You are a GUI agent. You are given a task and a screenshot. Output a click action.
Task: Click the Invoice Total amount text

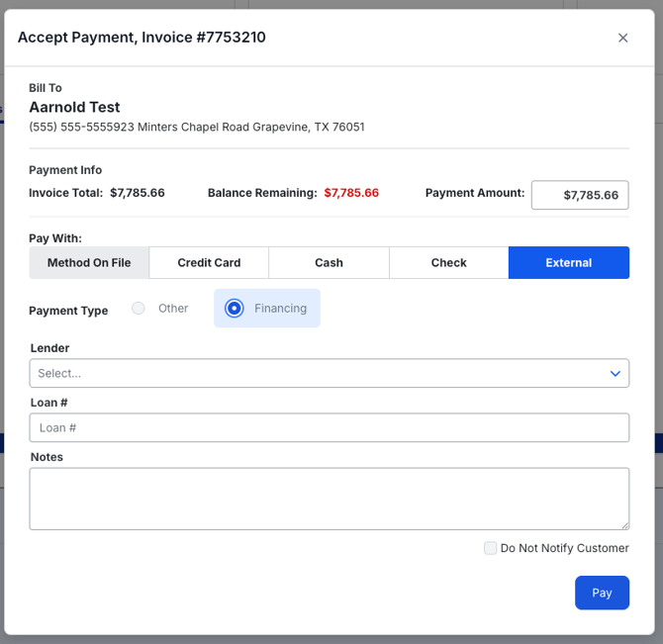point(138,193)
